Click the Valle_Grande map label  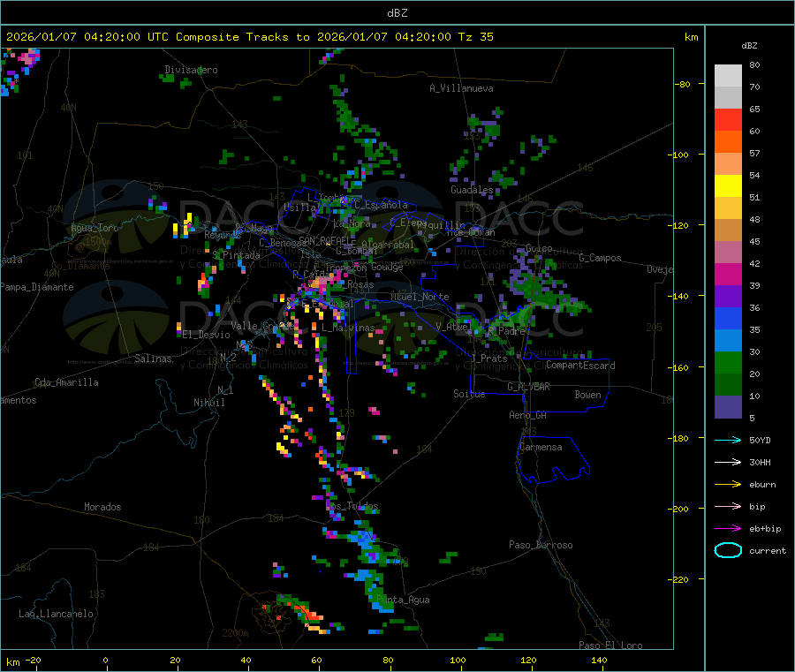(x=263, y=325)
